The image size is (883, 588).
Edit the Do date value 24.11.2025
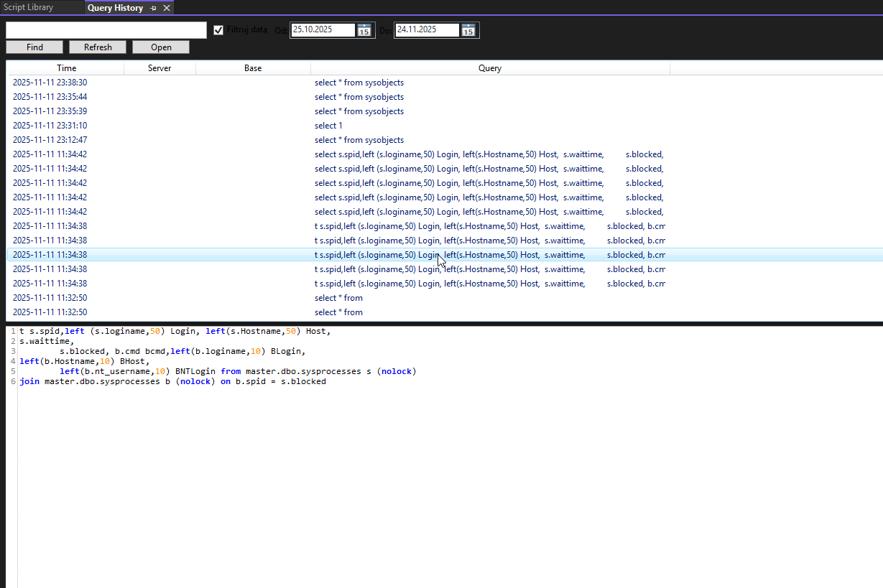426,30
